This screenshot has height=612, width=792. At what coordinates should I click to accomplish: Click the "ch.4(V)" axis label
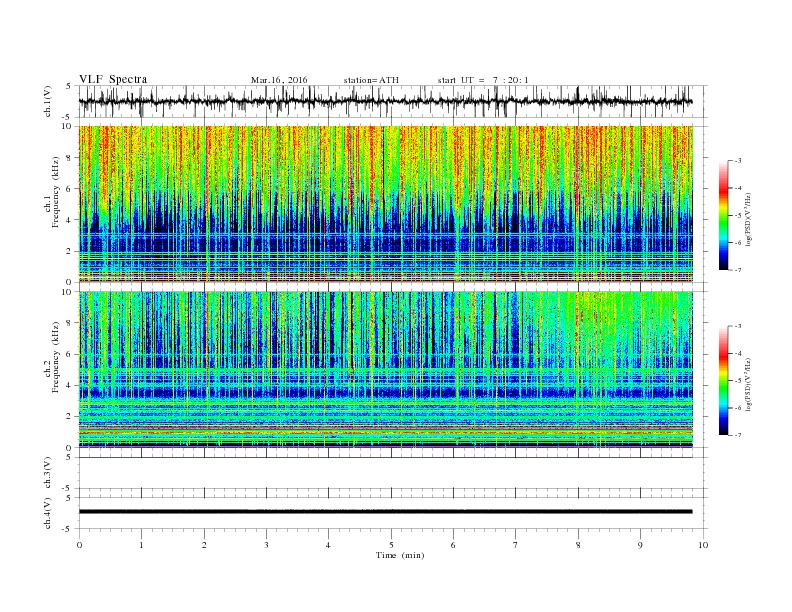48,513
